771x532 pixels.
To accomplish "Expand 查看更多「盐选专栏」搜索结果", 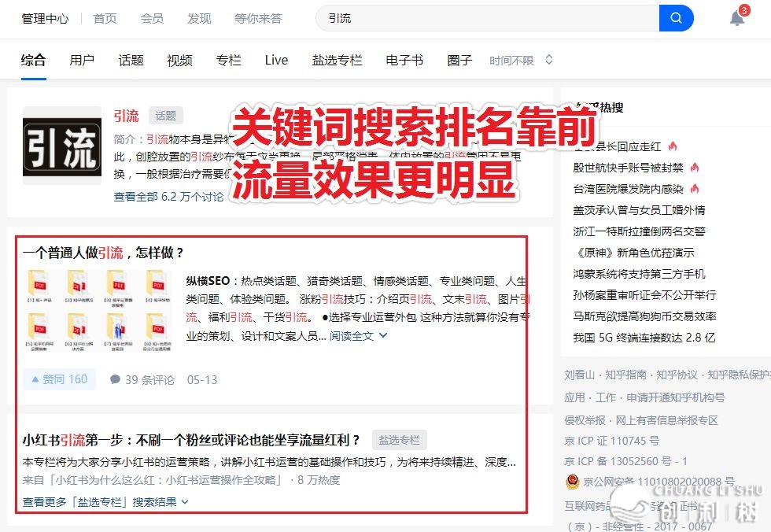I will [105, 502].
